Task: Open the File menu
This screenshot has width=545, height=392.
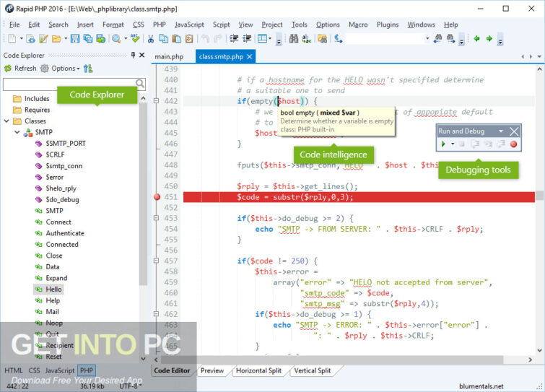Action: (14, 25)
